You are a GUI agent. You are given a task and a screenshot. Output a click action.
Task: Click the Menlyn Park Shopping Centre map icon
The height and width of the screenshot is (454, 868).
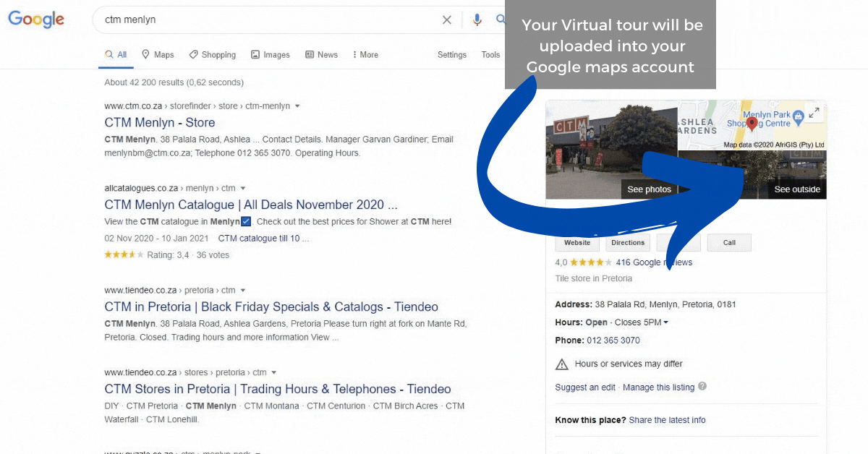pyautogui.click(x=797, y=116)
